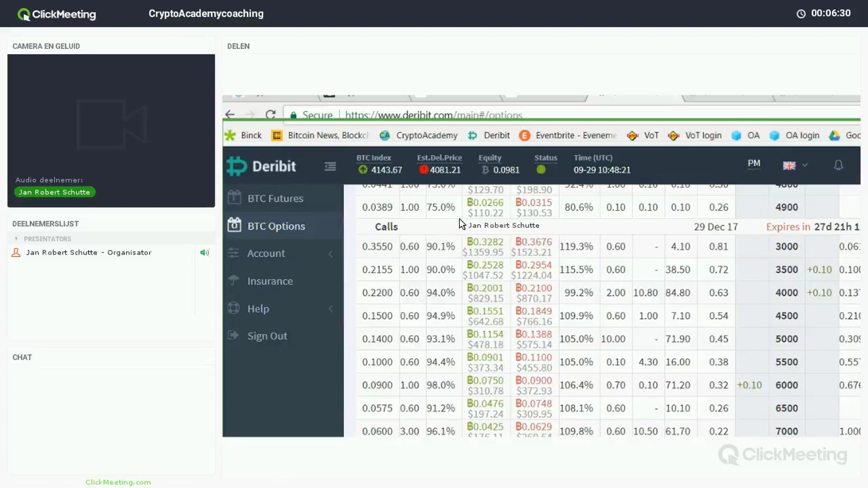Click the BTC Options calendar icon
The image size is (868, 488).
234,225
